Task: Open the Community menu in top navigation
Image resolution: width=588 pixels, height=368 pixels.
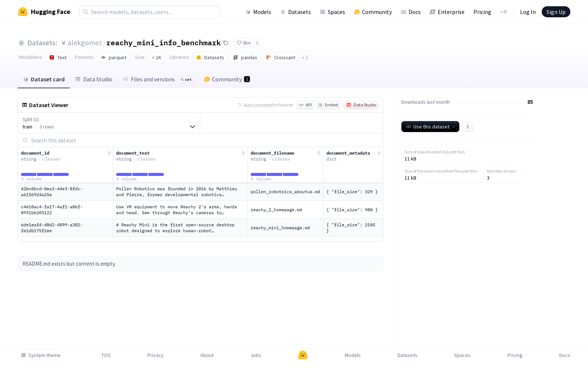Action: 373,12
